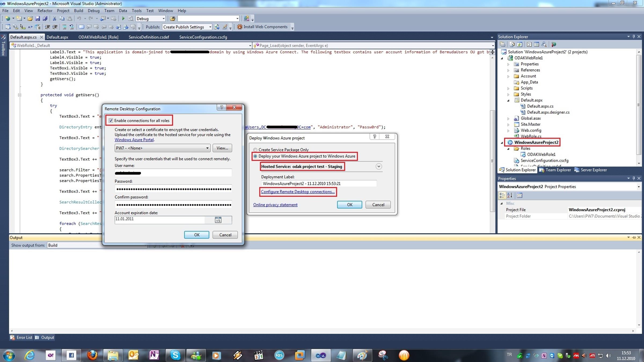
Task: Click the Open File folder icon
Action: pyautogui.click(x=30, y=19)
